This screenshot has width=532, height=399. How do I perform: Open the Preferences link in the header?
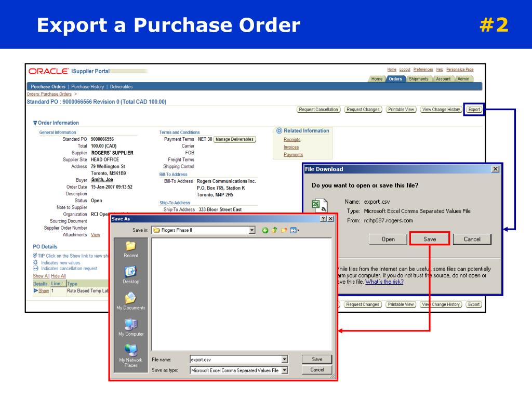[423, 70]
